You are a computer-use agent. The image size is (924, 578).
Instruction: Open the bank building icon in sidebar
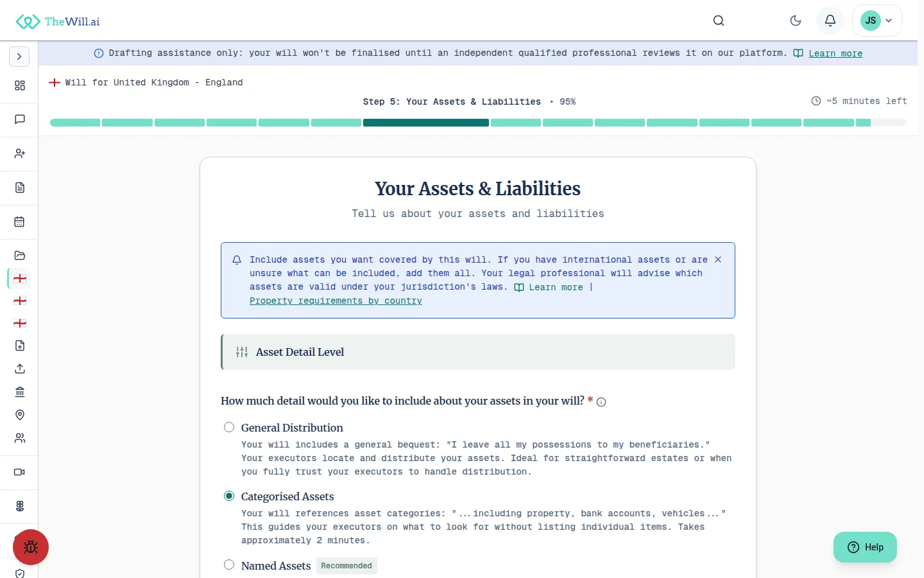pos(20,392)
